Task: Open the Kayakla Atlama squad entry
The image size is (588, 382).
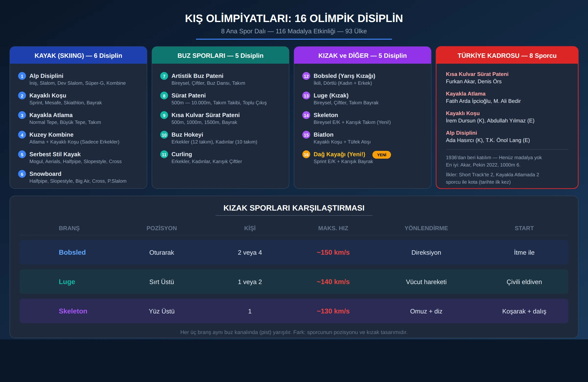Action: coord(466,94)
